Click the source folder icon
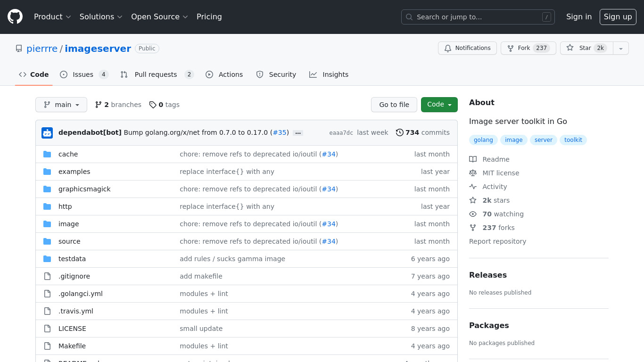Image resolution: width=644 pixels, height=362 pixels. (47, 241)
